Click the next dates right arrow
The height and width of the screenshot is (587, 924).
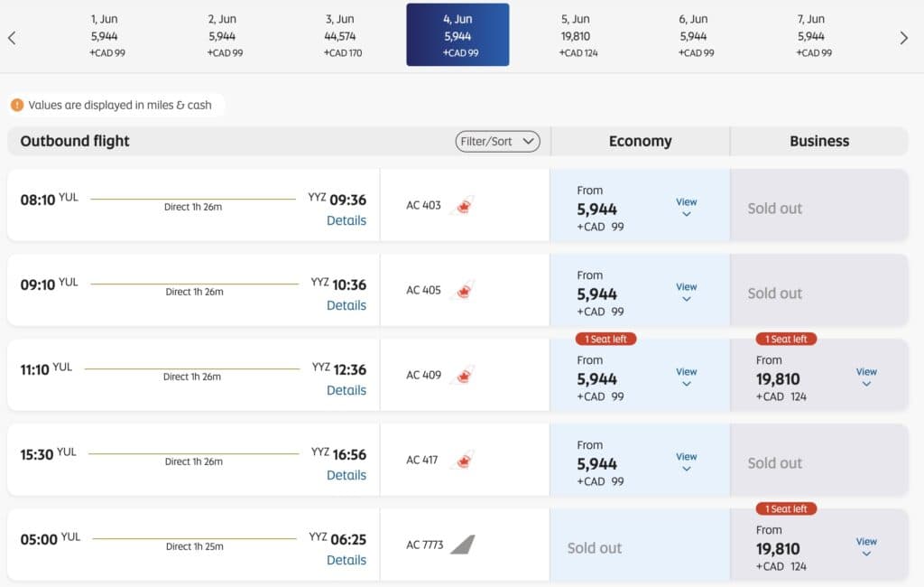pyautogui.click(x=904, y=38)
